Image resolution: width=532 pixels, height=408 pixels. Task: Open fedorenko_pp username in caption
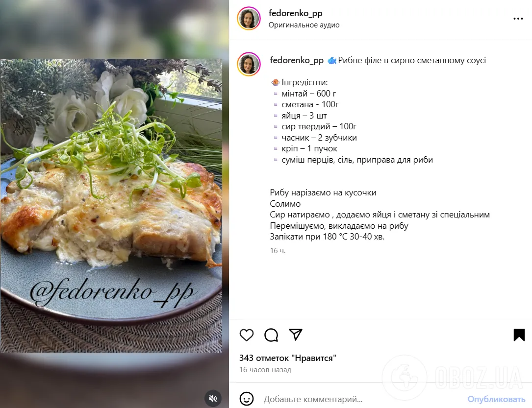(x=297, y=60)
